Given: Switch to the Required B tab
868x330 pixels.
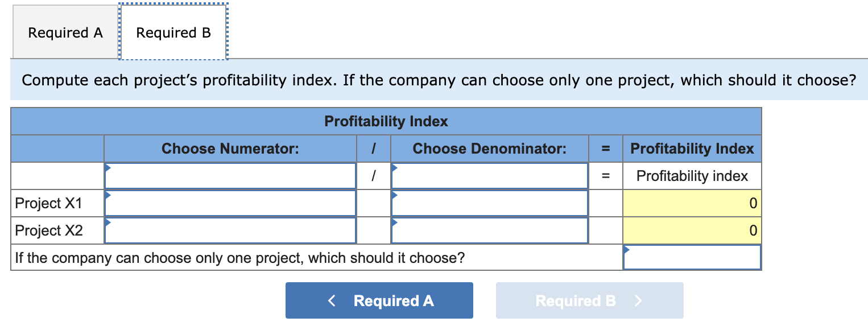Looking at the screenshot, I should (172, 32).
